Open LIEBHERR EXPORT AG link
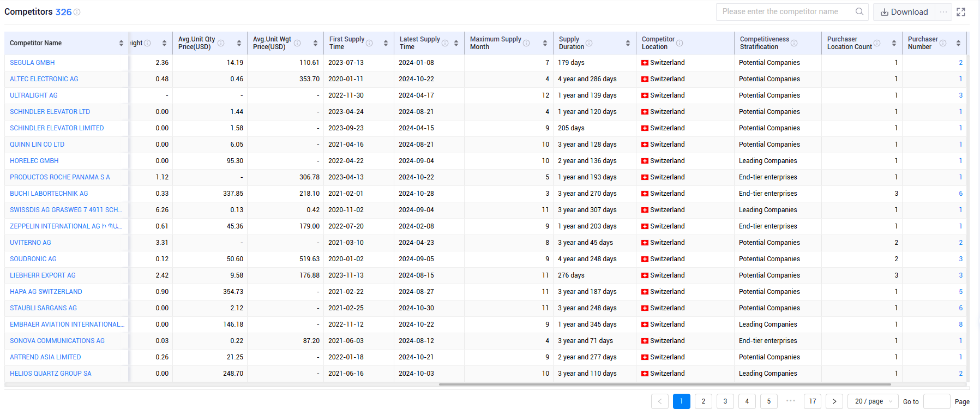This screenshot has width=980, height=415. 43,275
